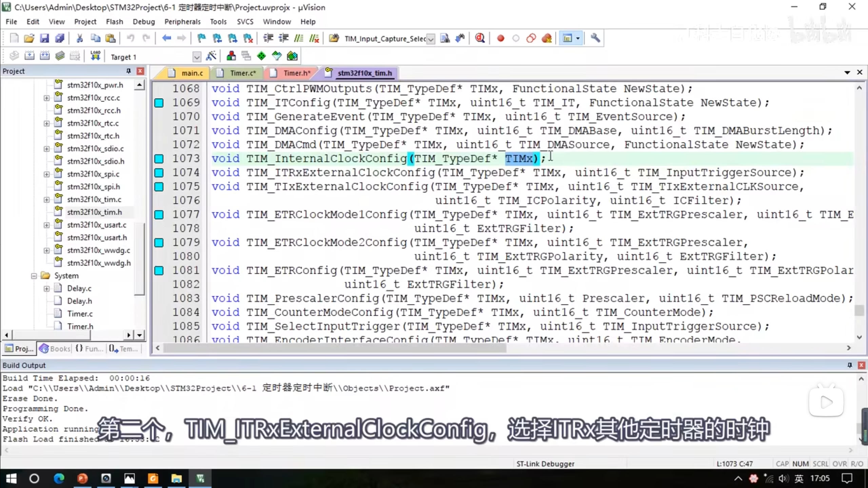Switch to the main.c tab

tap(192, 73)
